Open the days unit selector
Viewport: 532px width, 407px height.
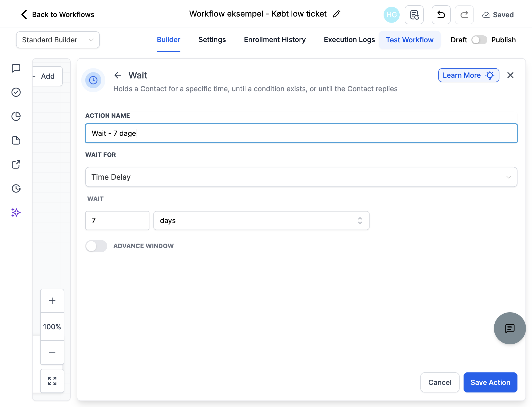(x=261, y=221)
